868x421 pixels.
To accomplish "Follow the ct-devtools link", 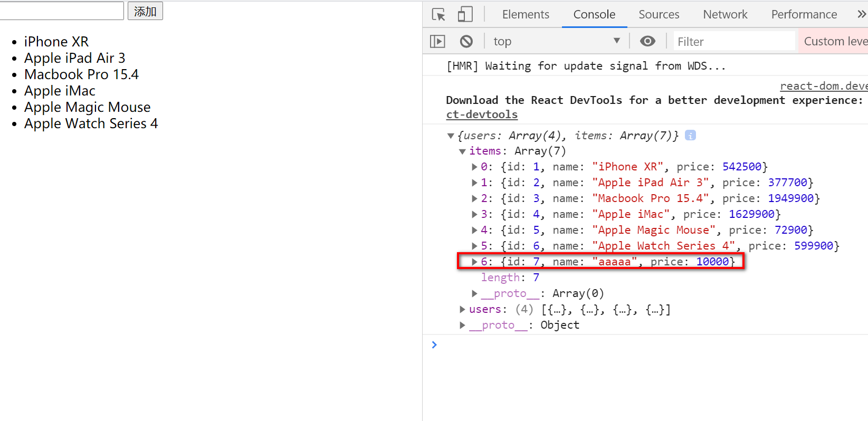I will [482, 114].
